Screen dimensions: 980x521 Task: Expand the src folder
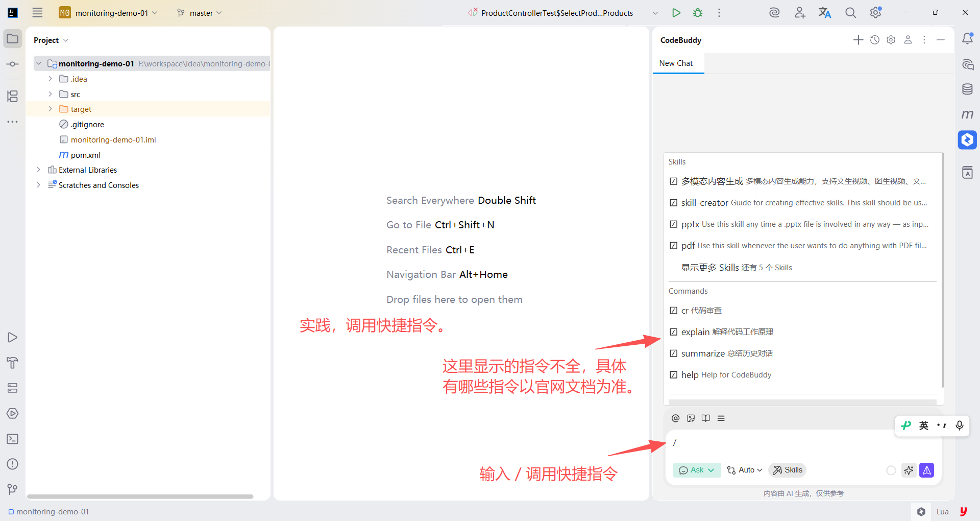click(x=50, y=94)
